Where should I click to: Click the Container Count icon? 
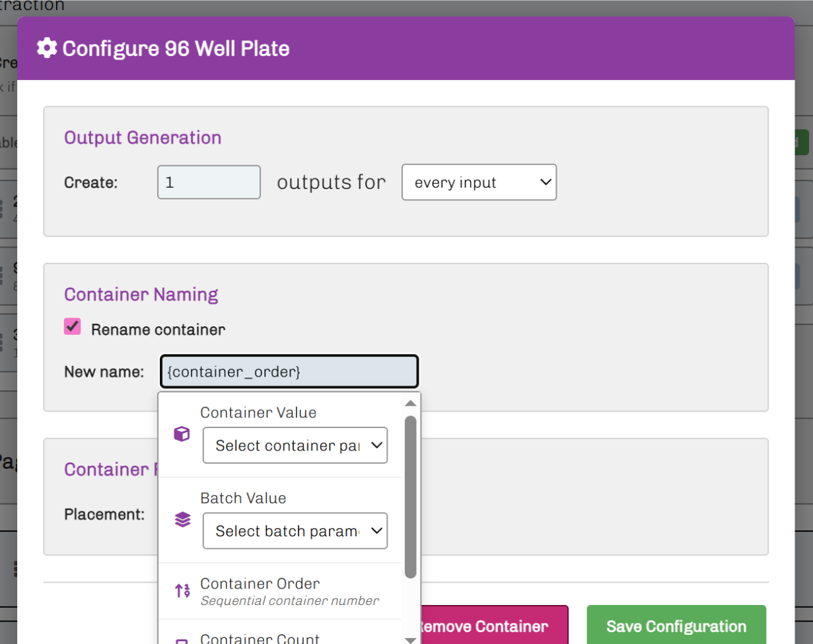pos(182,639)
